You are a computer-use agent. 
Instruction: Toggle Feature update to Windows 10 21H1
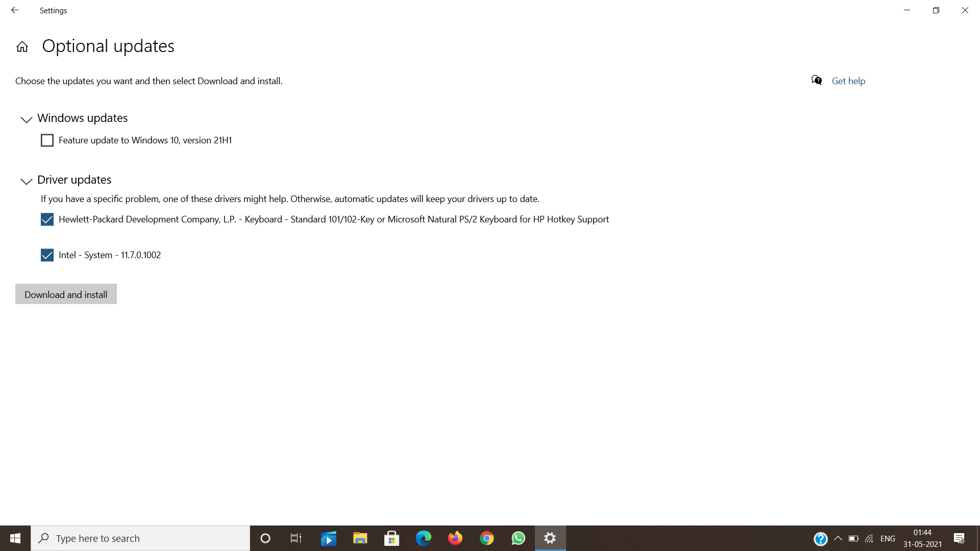click(x=46, y=140)
